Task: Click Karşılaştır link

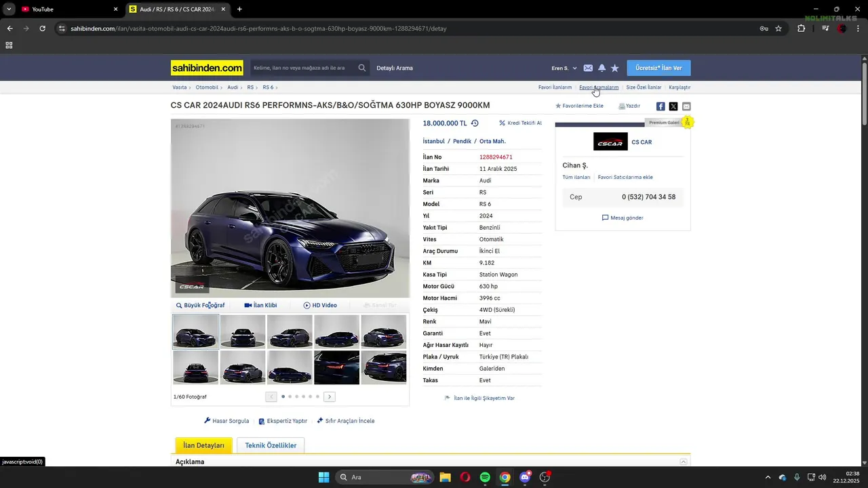Action: [679, 87]
